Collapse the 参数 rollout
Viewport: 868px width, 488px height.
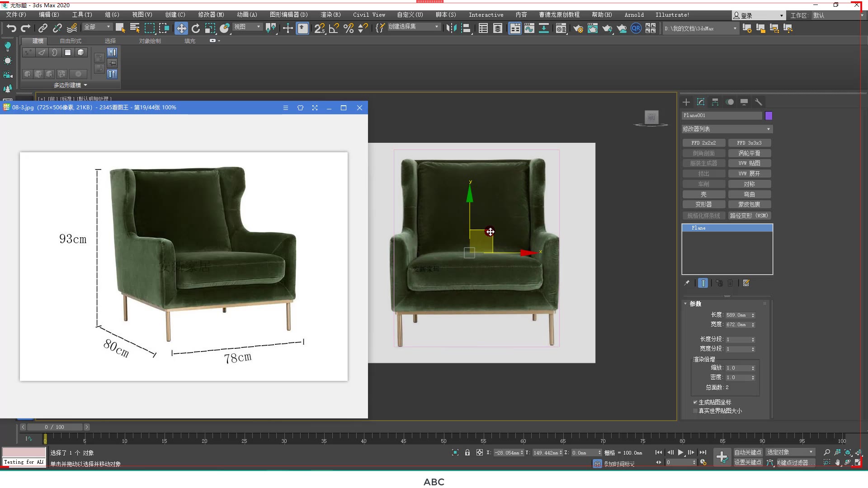tap(695, 304)
